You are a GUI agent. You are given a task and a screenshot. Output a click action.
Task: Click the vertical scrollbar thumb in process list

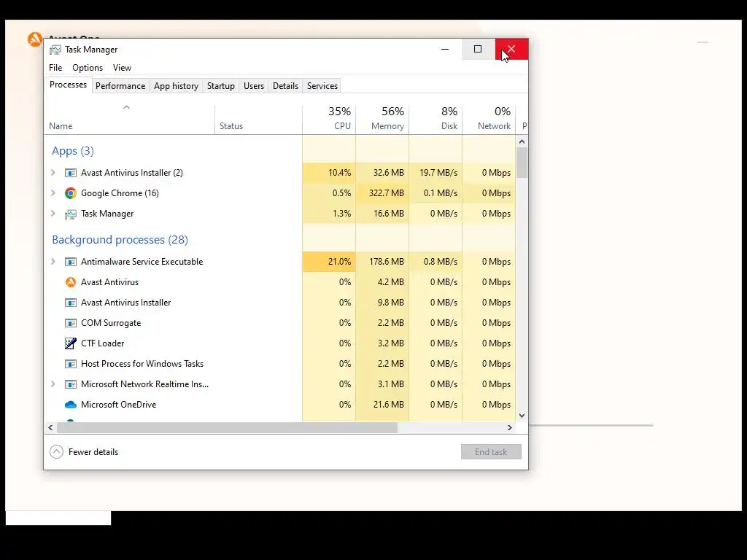pyautogui.click(x=522, y=163)
